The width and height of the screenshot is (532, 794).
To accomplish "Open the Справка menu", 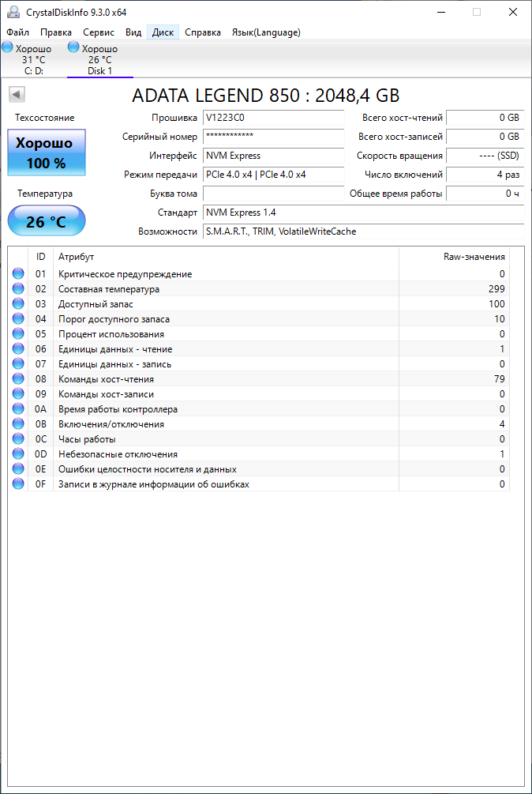I will pos(203,32).
